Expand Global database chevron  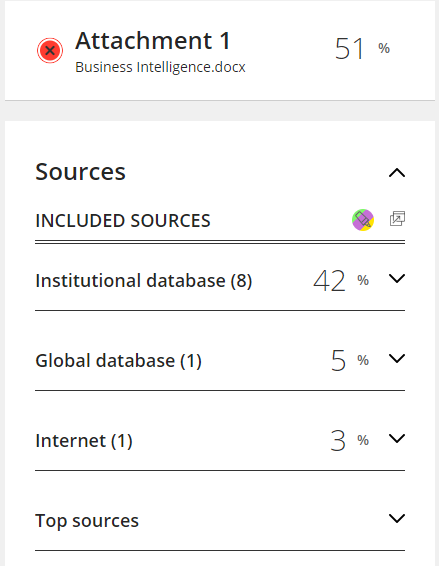tap(397, 358)
